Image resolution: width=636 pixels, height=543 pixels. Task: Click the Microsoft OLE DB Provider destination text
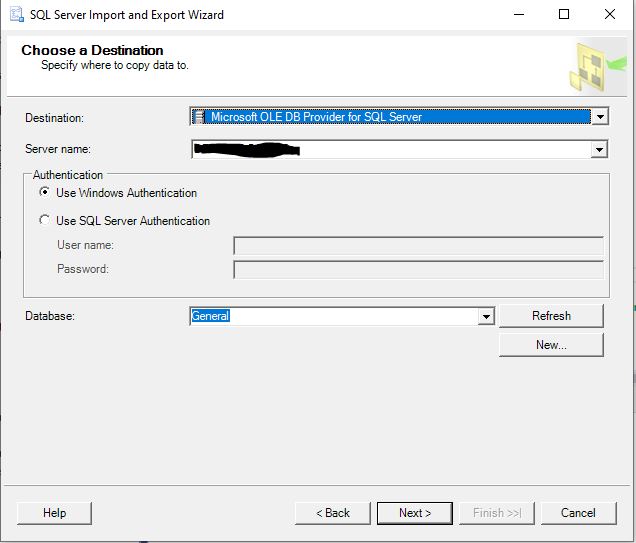[x=316, y=117]
